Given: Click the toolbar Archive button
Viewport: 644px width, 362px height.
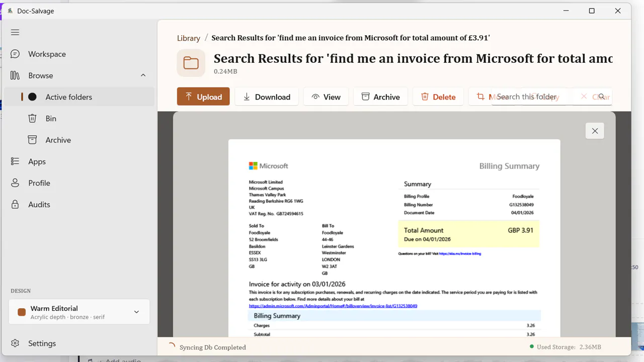Looking at the screenshot, I should pos(381,97).
